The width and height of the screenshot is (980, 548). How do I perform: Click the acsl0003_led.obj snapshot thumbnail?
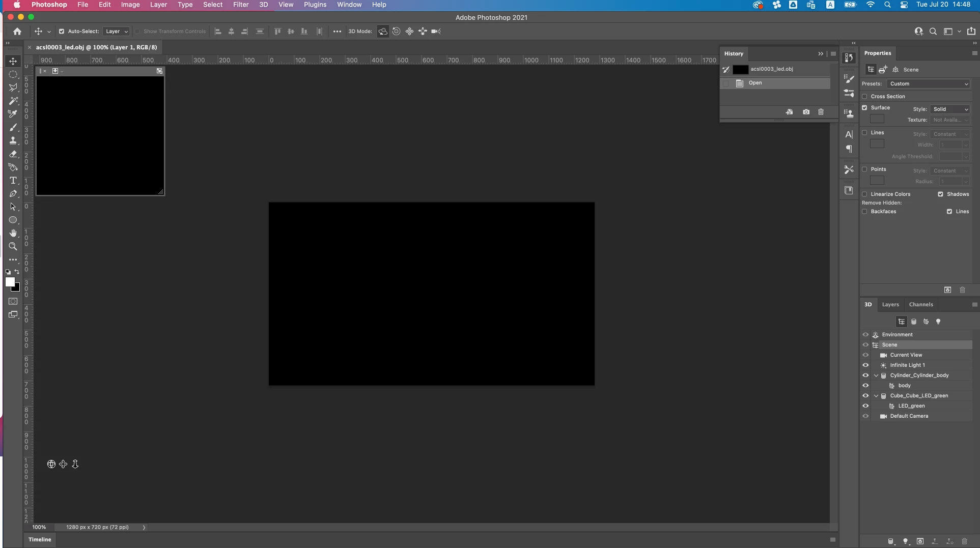740,70
